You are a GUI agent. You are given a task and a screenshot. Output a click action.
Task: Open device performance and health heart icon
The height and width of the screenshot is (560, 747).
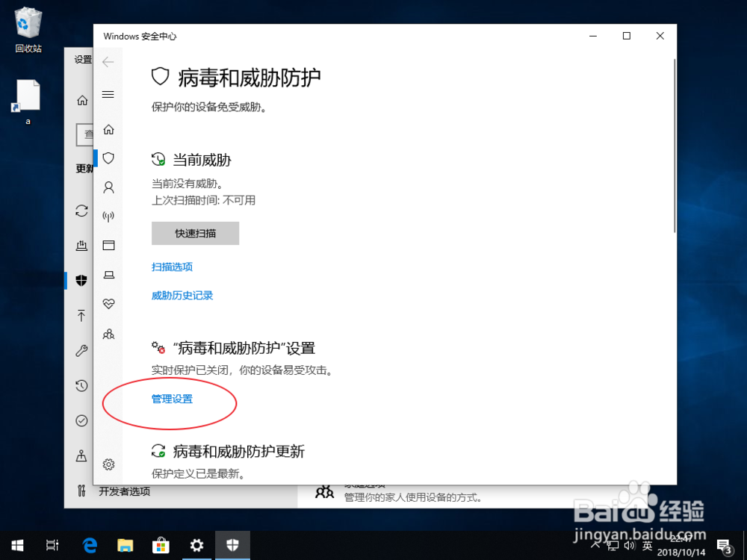coord(108,304)
